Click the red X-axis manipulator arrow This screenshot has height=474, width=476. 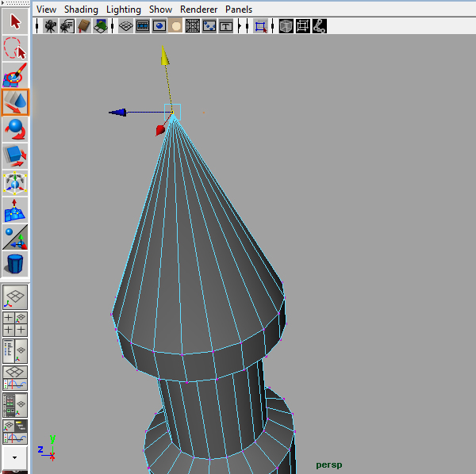click(x=160, y=131)
